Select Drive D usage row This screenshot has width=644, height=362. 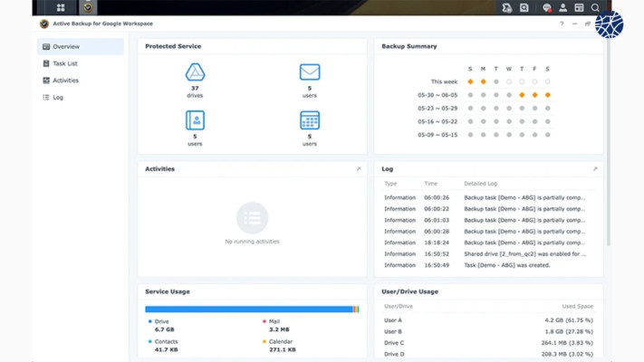tap(488, 354)
